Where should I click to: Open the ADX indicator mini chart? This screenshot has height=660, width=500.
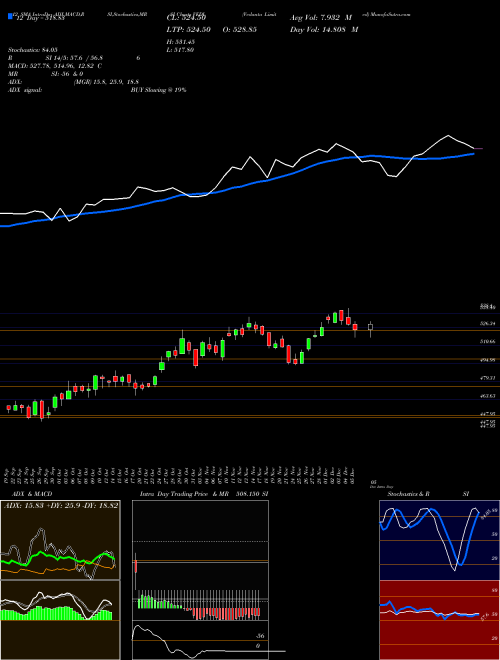point(60,540)
